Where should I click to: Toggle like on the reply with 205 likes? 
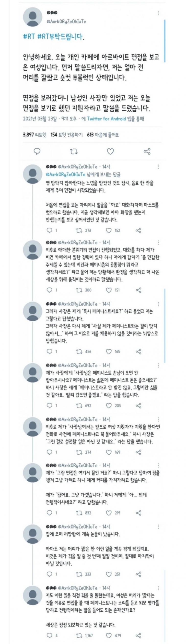click(x=109, y=406)
